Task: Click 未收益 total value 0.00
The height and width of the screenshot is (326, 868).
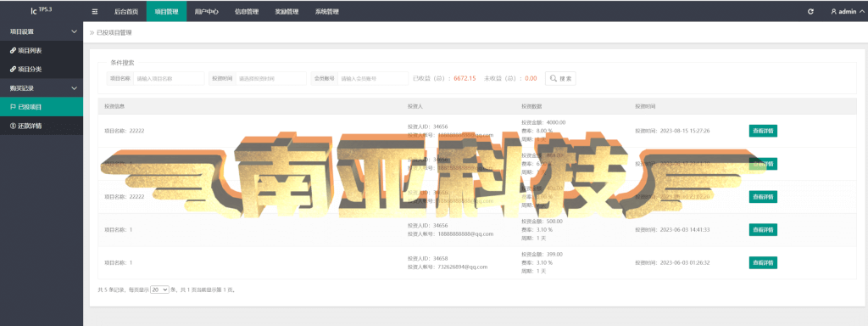Action: click(531, 79)
